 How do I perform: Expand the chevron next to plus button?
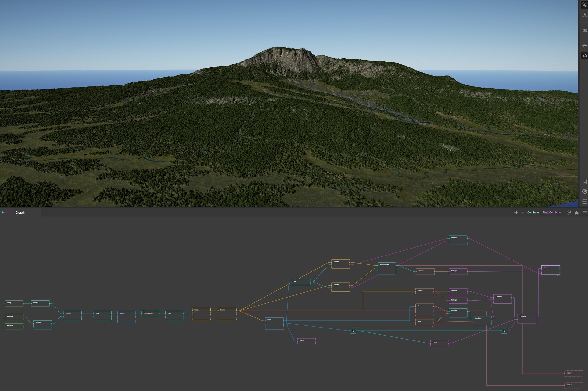point(522,213)
